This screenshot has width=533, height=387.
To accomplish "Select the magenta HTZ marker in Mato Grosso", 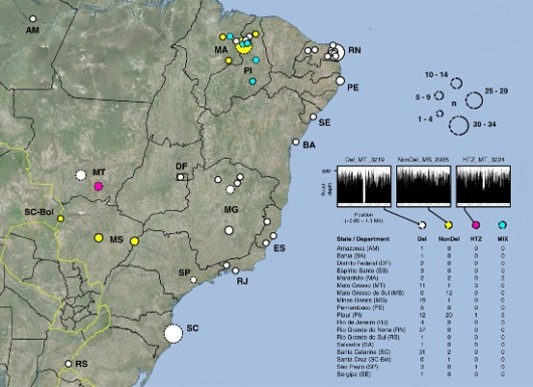I will click(98, 186).
